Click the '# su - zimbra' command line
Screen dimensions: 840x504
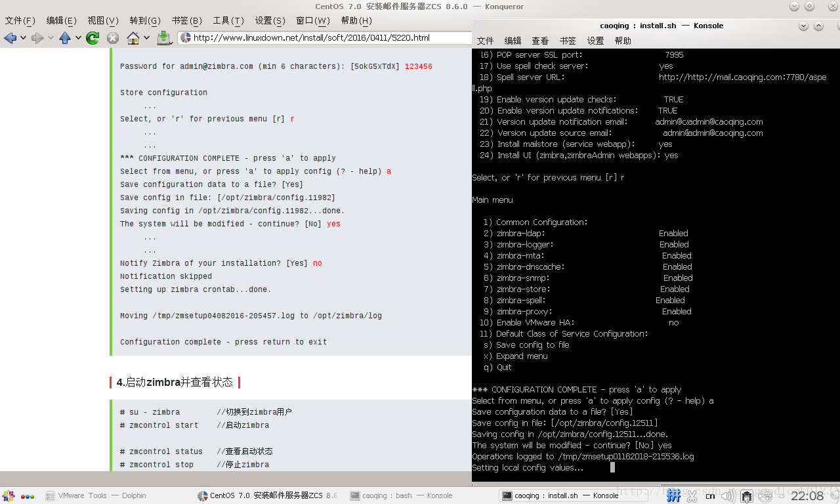click(x=150, y=412)
